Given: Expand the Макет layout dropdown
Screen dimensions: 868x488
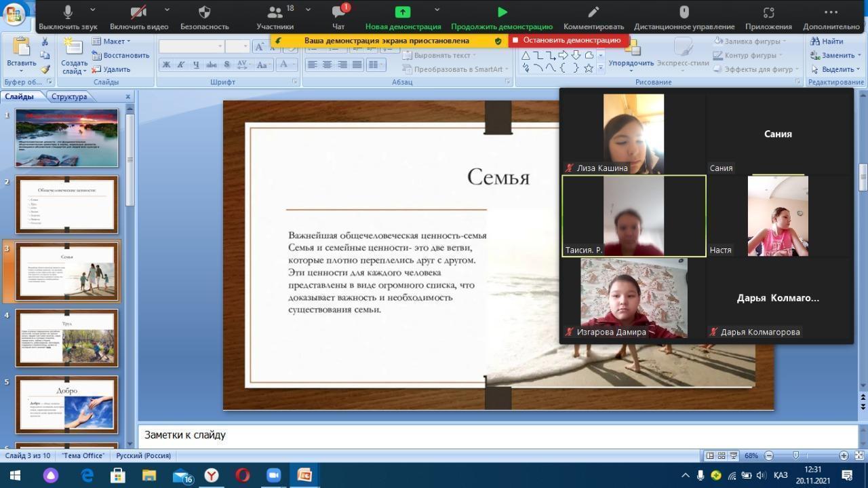Looking at the screenshot, I should [x=111, y=41].
